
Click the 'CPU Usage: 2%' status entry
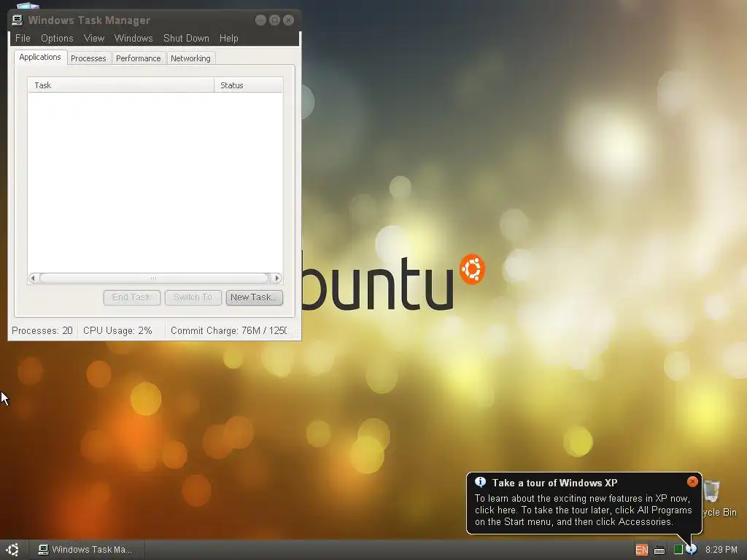117,330
